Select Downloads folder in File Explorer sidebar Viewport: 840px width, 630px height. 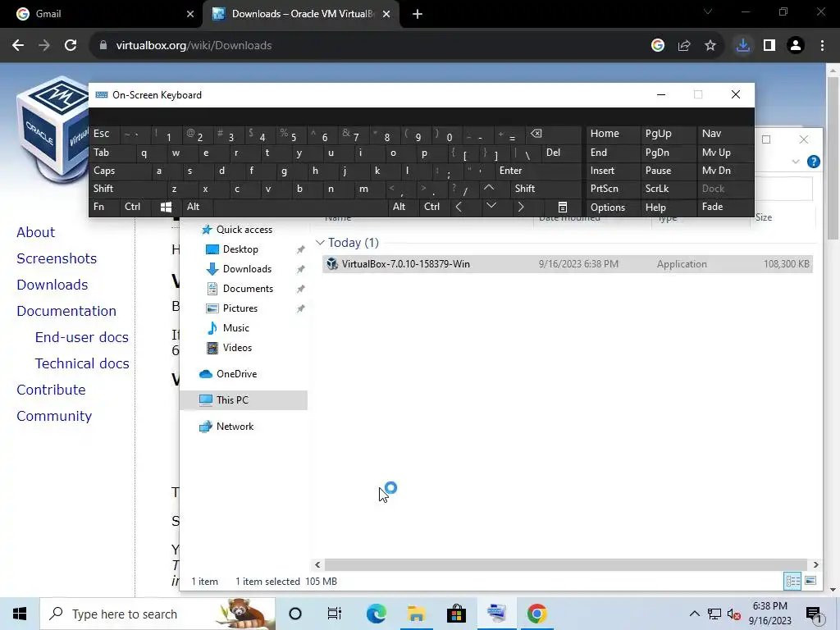[247, 269]
